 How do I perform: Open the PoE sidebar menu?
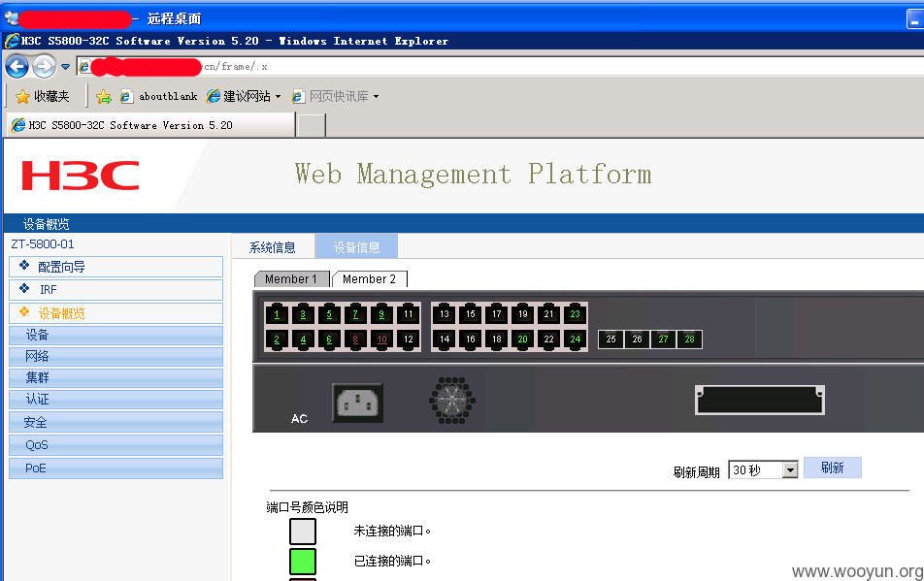(116, 468)
